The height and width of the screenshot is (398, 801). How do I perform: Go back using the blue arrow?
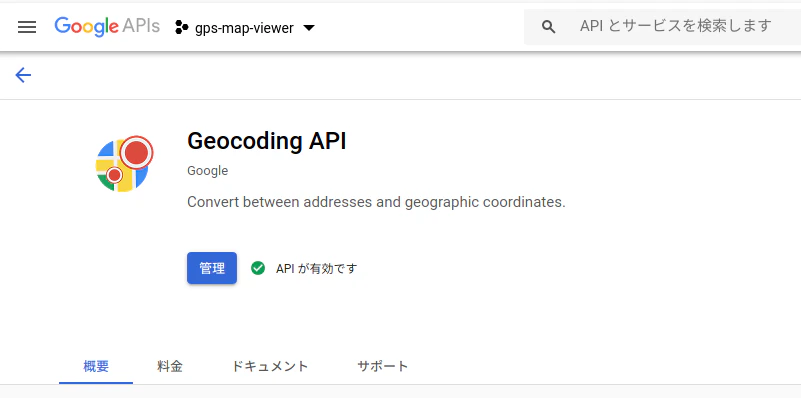click(23, 76)
